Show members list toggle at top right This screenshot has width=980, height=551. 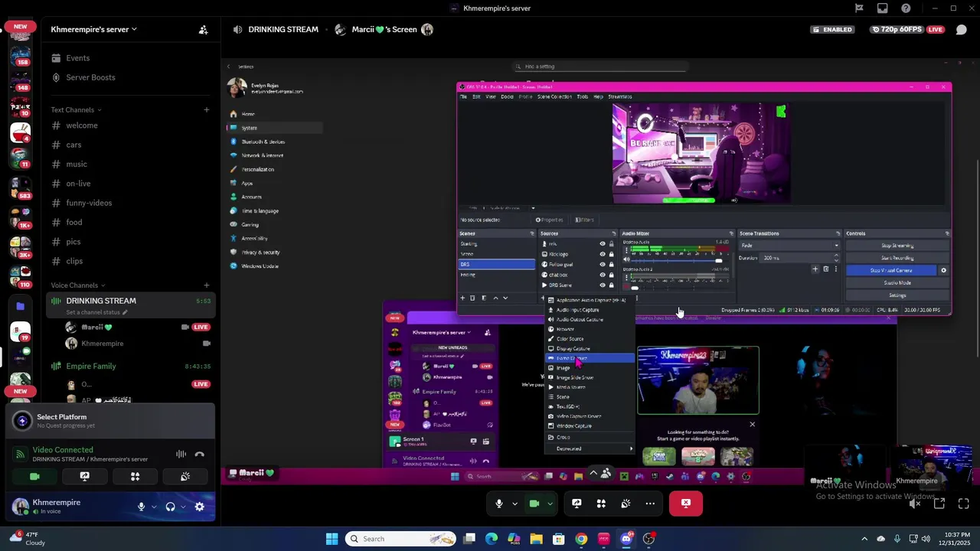(x=962, y=30)
